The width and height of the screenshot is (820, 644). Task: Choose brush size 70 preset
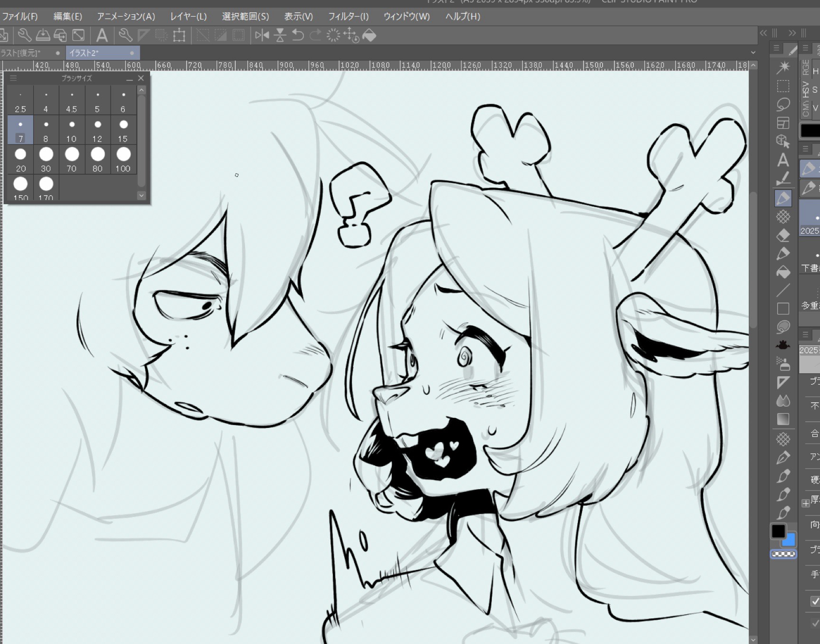click(x=72, y=160)
